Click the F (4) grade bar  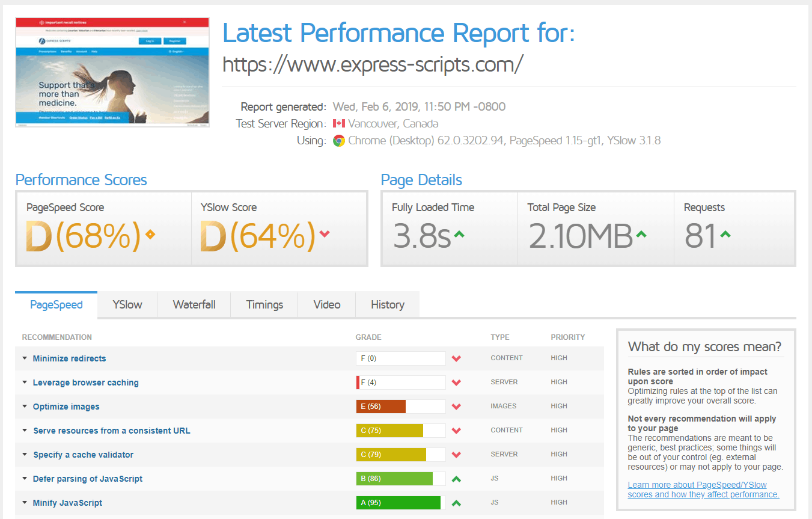click(x=401, y=382)
